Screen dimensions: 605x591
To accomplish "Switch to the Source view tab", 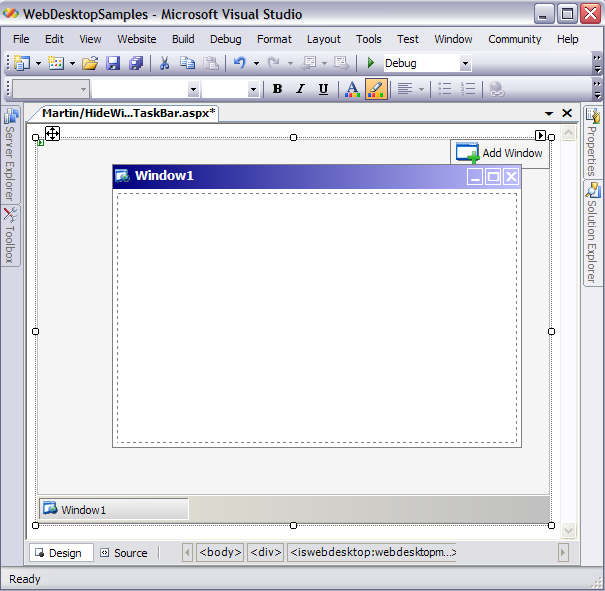I will [x=124, y=553].
